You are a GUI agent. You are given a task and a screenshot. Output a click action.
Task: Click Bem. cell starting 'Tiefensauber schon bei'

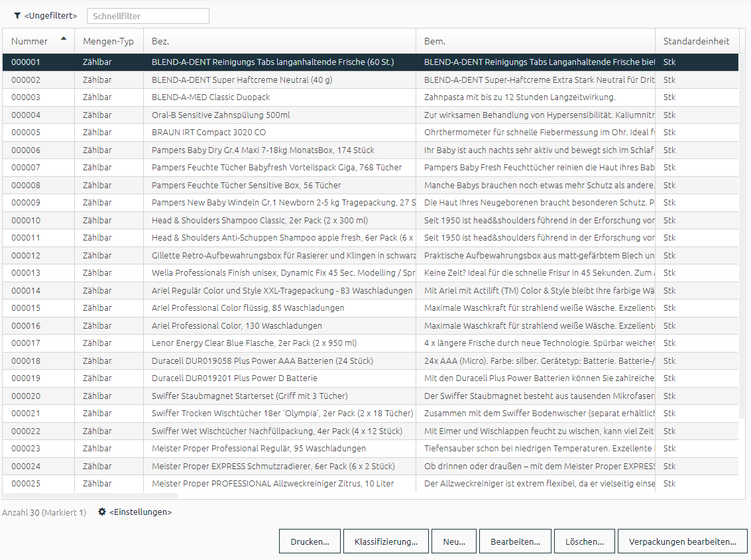[536, 449]
